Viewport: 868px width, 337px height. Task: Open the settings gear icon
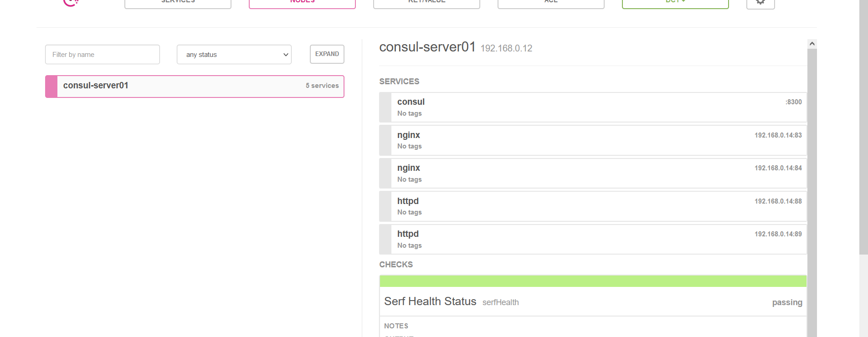pyautogui.click(x=760, y=2)
